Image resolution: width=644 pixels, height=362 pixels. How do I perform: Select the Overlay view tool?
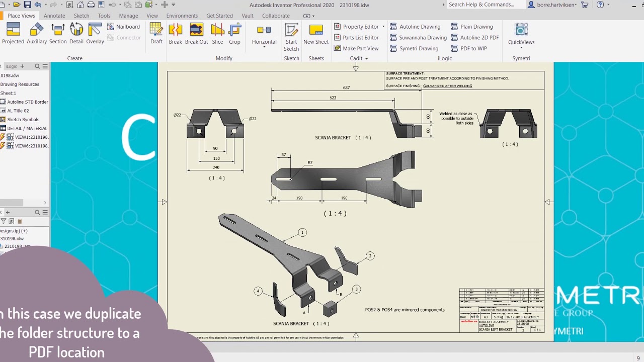pyautogui.click(x=95, y=34)
